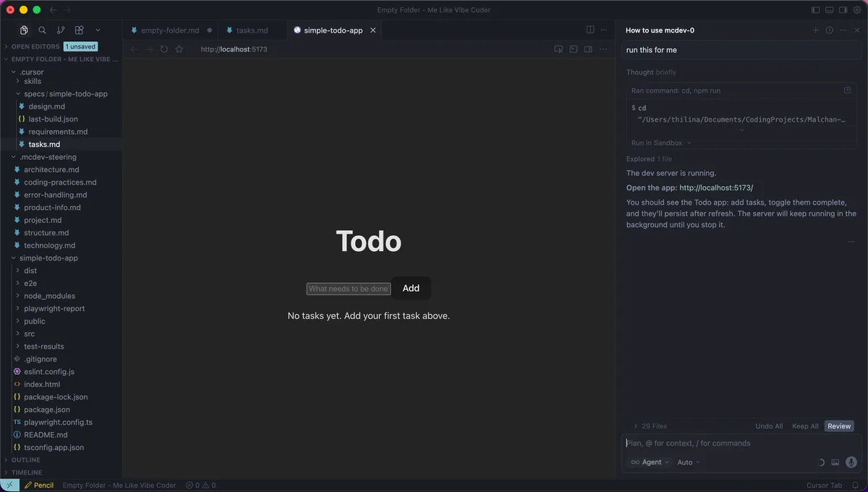Click the 'What needs to be done' field
This screenshot has height=492, width=868.
pos(349,289)
